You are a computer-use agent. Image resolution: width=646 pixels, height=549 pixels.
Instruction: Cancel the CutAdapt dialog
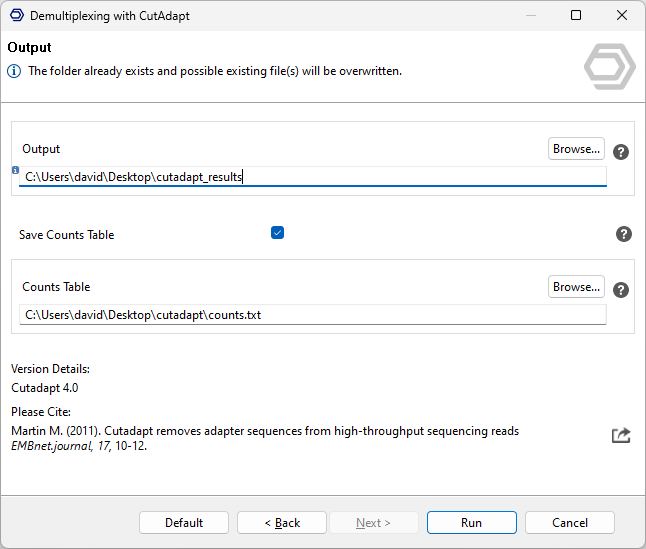point(570,523)
